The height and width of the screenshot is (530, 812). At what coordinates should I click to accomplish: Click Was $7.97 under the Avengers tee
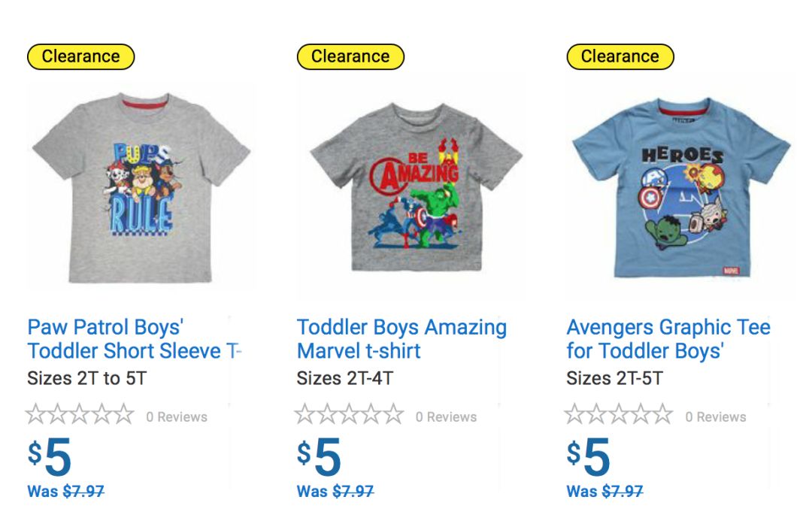(604, 492)
